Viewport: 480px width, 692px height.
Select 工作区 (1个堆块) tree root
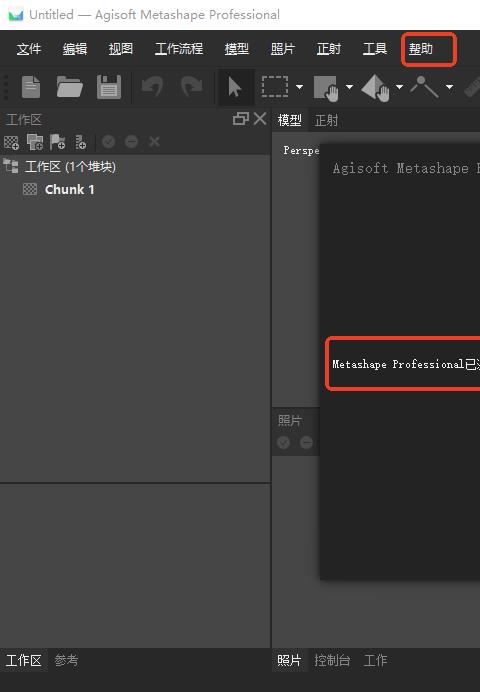(71, 167)
